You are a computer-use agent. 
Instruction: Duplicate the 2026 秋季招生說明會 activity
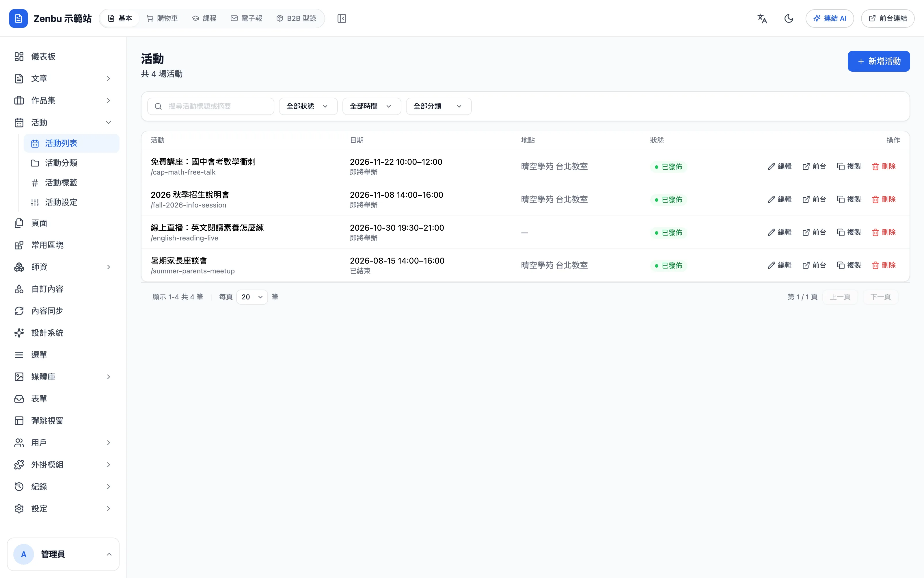(849, 199)
